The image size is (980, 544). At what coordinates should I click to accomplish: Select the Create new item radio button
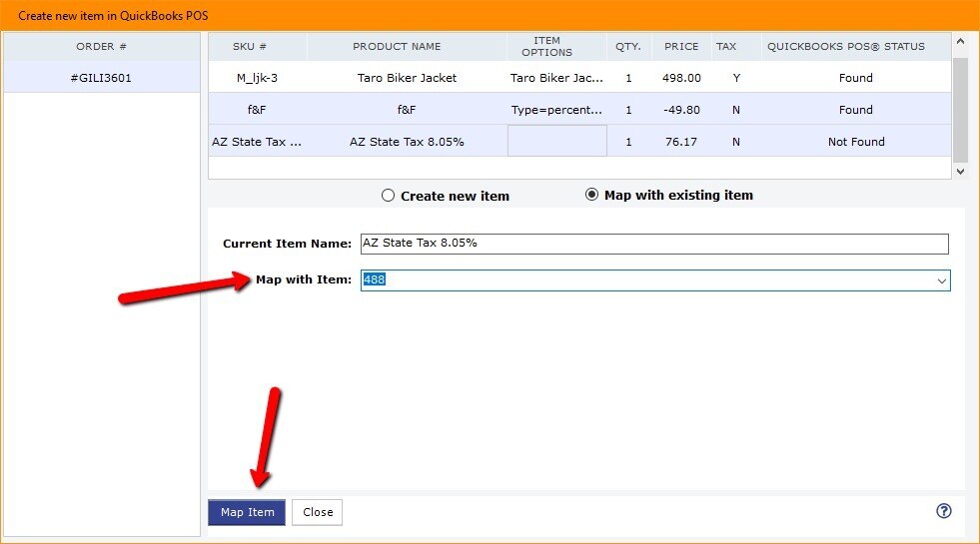pos(389,196)
